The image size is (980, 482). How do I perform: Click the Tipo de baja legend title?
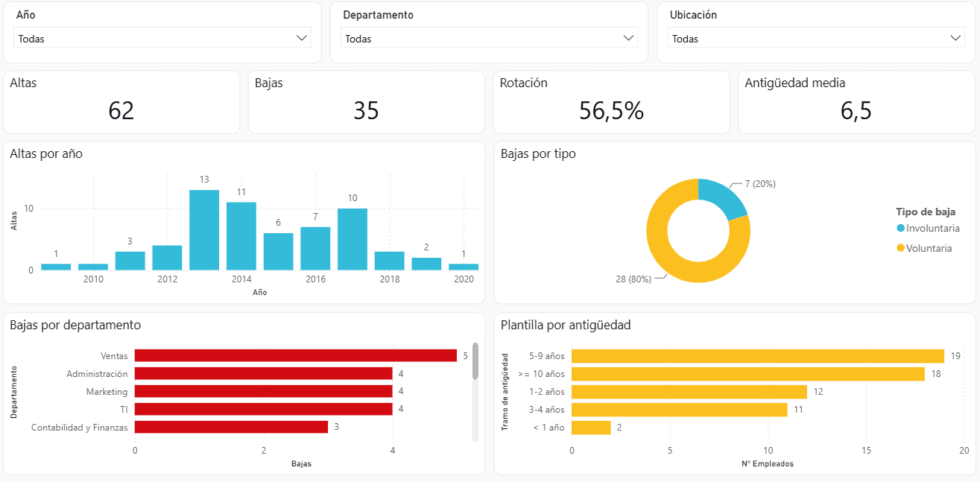click(926, 212)
